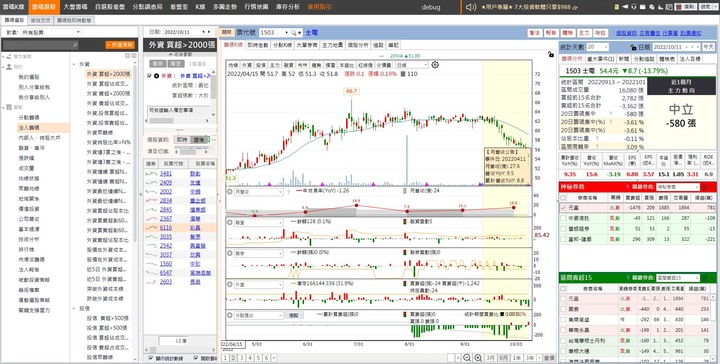Click the round toggle icon of the 外資 sub-chart
The width and height of the screenshot is (720, 364).
[230, 284]
